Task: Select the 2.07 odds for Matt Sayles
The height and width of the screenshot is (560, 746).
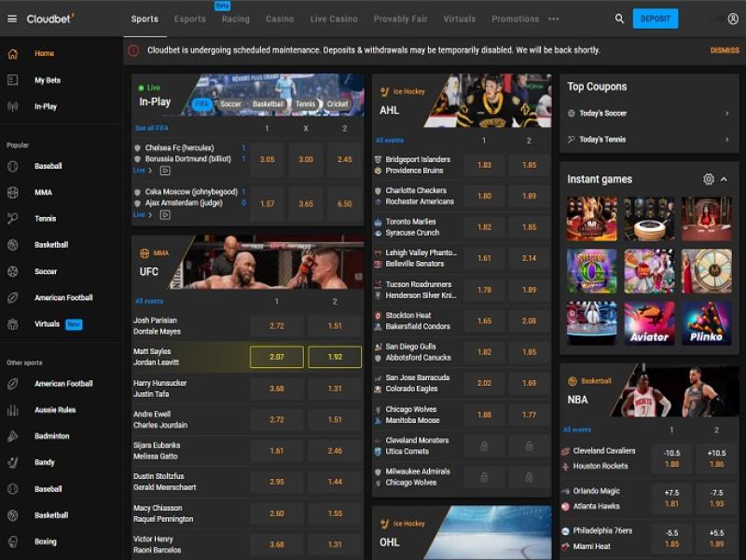Action: pos(276,357)
